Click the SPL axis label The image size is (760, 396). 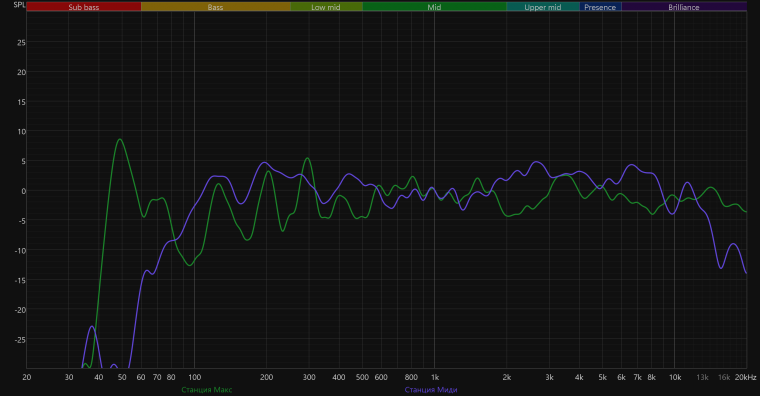pyautogui.click(x=19, y=5)
